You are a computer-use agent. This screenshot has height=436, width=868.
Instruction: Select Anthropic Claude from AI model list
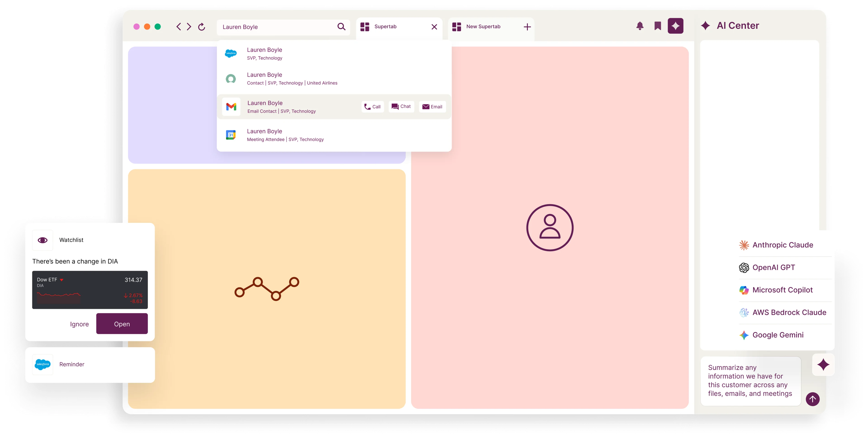[782, 245]
